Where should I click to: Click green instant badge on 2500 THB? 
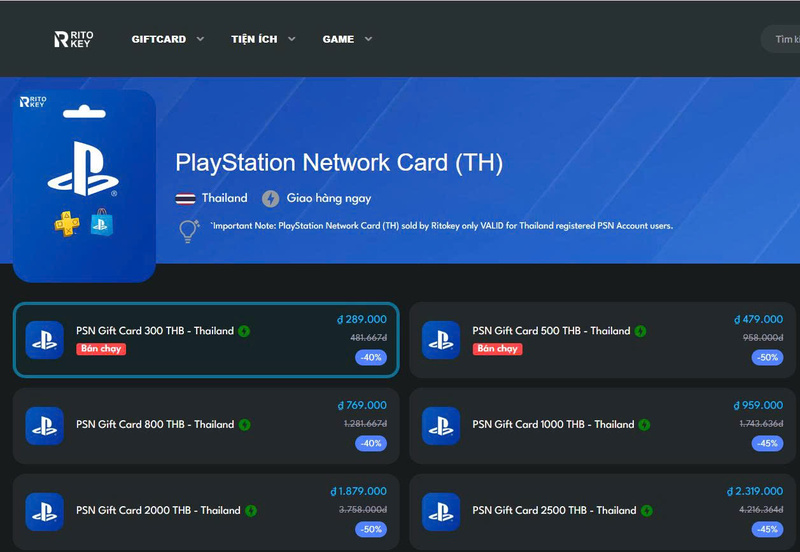tap(646, 511)
